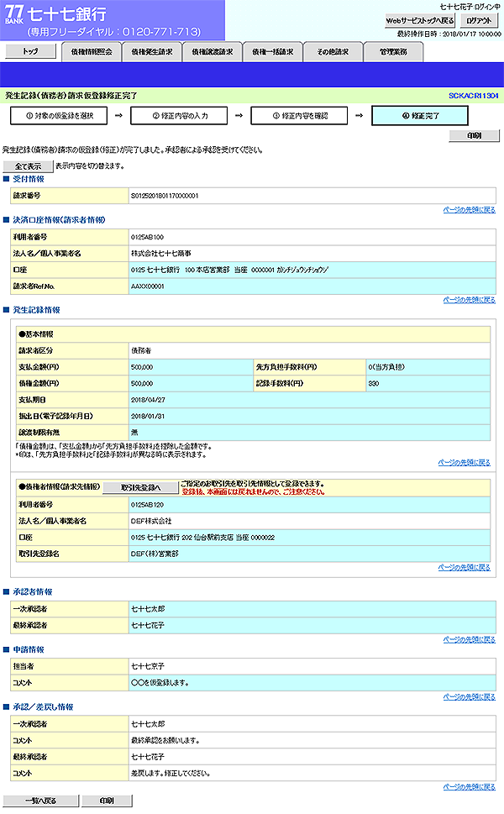Click 請求者Ref.No. value AAXX00001
This screenshot has width=504, height=814.
pyautogui.click(x=147, y=286)
